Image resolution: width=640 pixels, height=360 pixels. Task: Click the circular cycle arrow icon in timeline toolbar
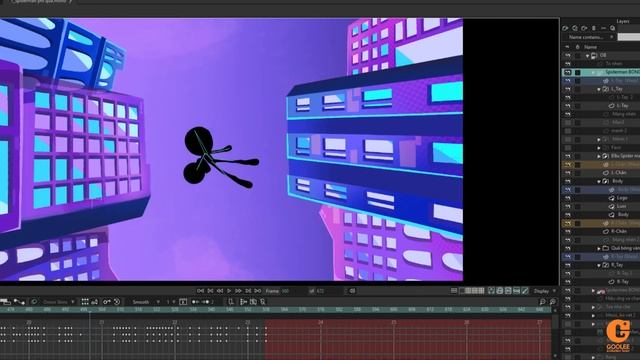tap(117, 302)
